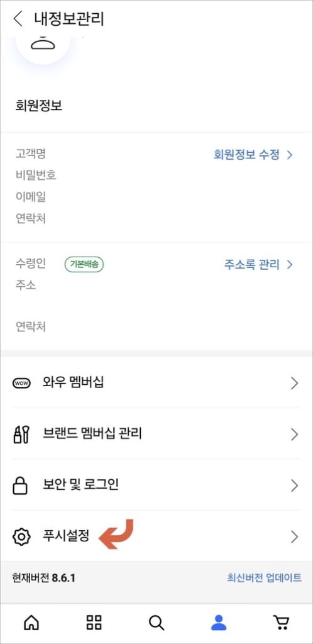Tap the back arrow next to 내정보관리

click(x=18, y=19)
